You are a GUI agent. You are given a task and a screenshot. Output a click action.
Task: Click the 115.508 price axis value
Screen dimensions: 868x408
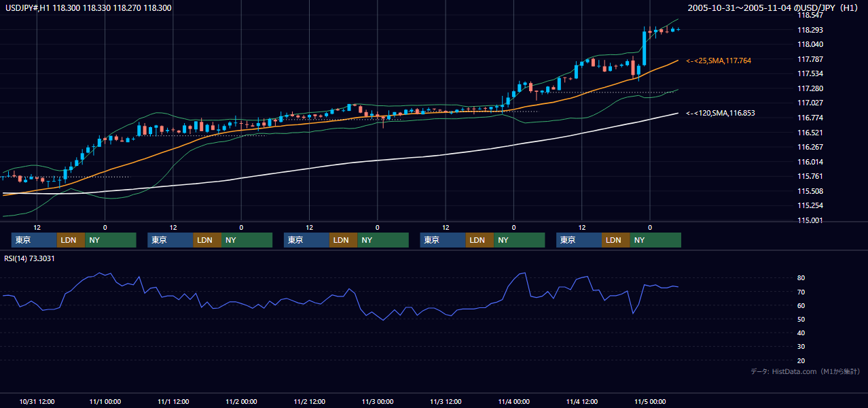(812, 191)
